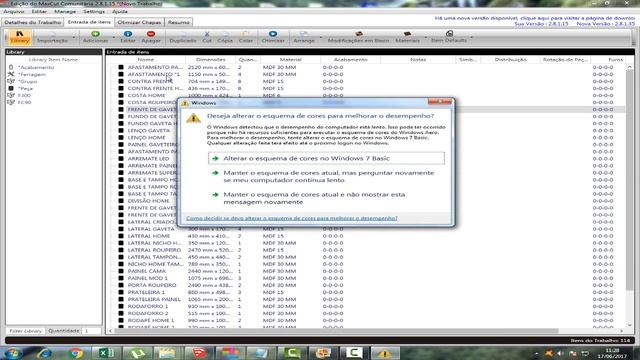Screen dimensions: 640x360
Task: Open the Library toolbar button
Action: [x=19, y=37]
